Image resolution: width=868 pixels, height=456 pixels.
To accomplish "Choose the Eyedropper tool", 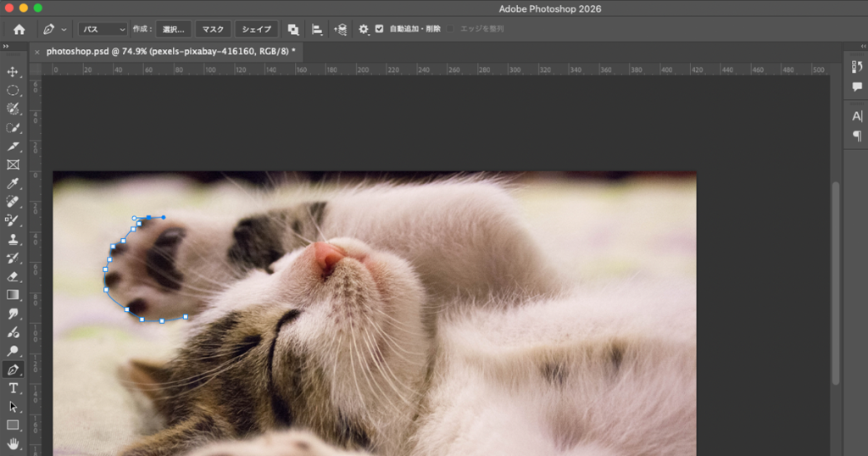I will 13,183.
